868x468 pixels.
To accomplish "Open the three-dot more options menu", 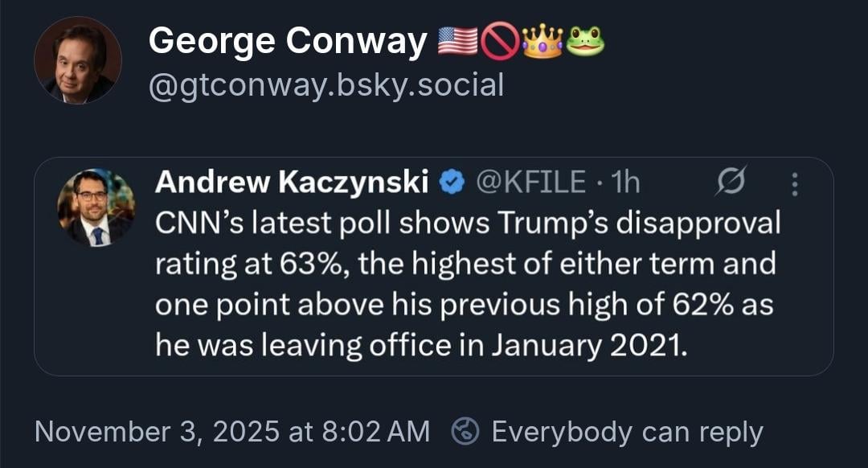I will (795, 184).
